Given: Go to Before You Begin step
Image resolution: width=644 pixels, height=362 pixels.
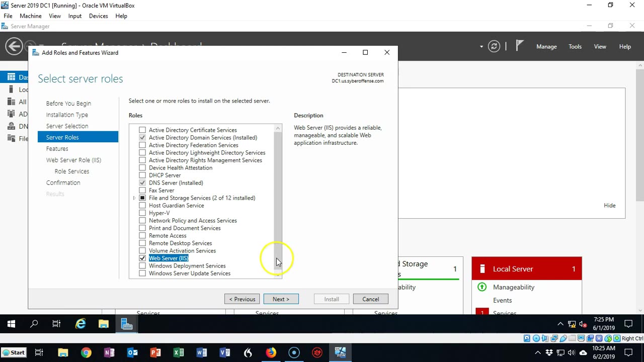Looking at the screenshot, I should click(x=68, y=104).
